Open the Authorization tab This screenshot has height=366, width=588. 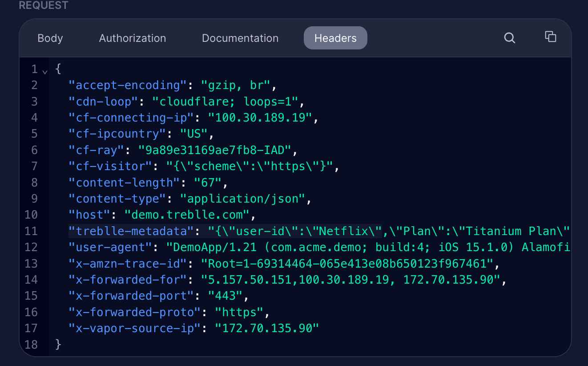pyautogui.click(x=132, y=38)
